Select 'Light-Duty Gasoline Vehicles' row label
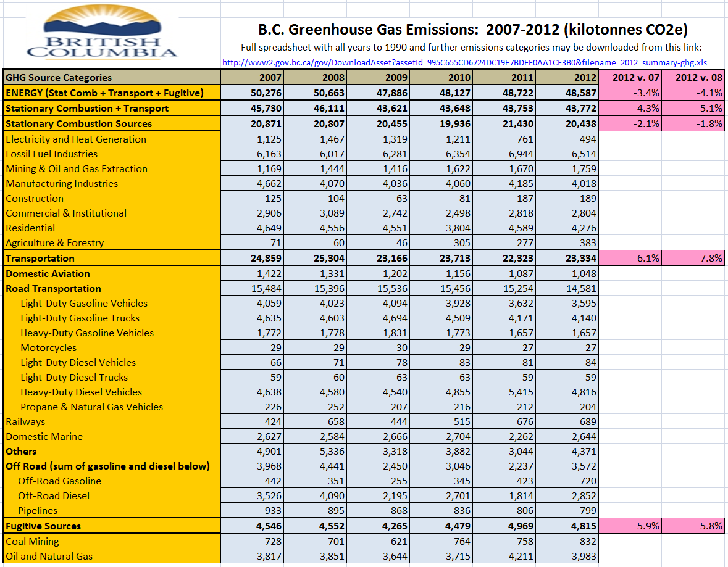728x567 pixels. click(x=112, y=303)
